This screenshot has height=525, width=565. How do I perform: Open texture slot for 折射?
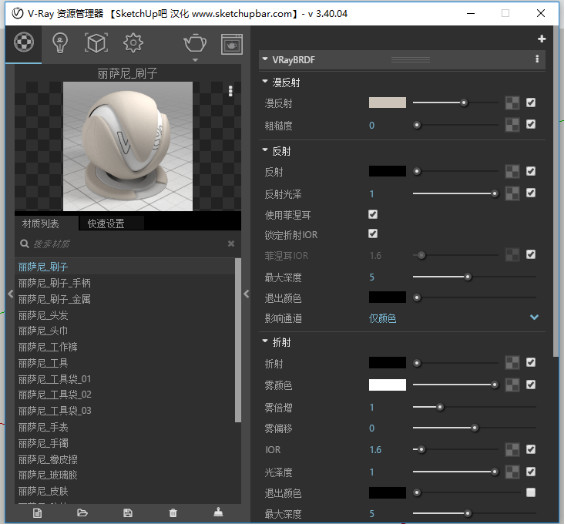tap(512, 363)
